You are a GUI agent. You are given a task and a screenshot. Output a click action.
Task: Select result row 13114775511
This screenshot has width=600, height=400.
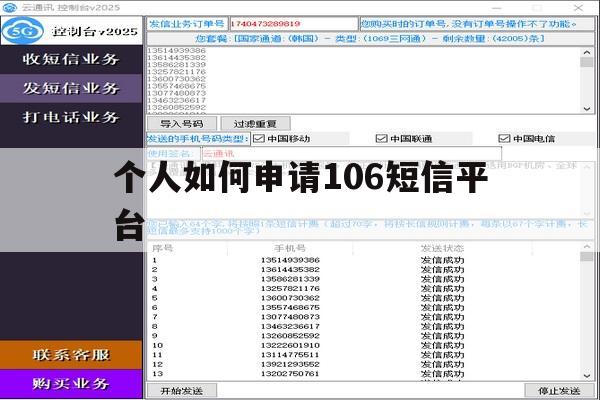(364, 355)
